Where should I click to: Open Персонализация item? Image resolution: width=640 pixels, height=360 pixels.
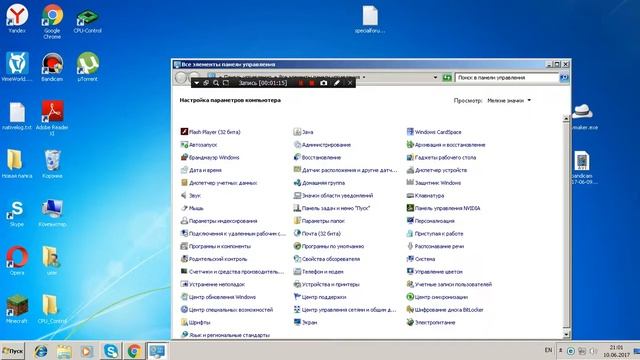(x=431, y=221)
